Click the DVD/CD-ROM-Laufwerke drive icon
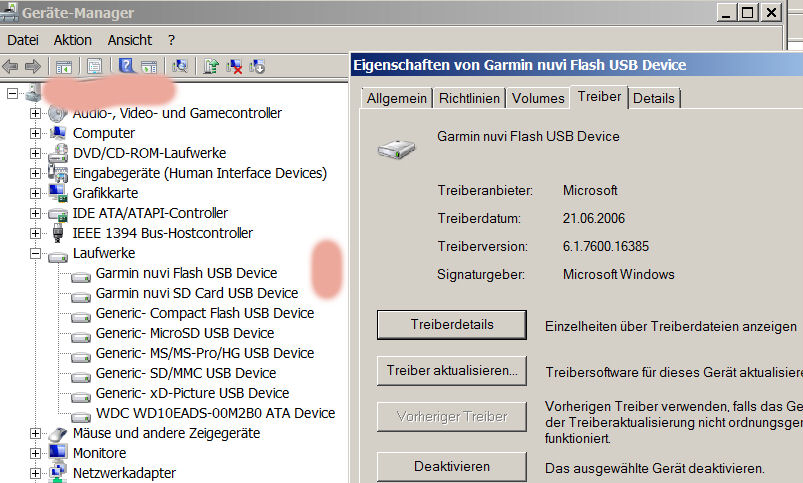 (x=58, y=153)
